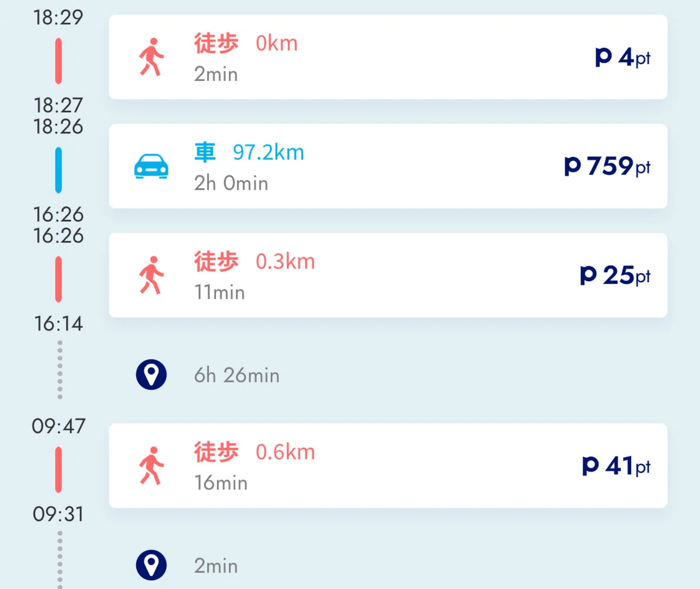Tap the blue car icon
Image resolution: width=700 pixels, height=589 pixels.
coord(151,166)
